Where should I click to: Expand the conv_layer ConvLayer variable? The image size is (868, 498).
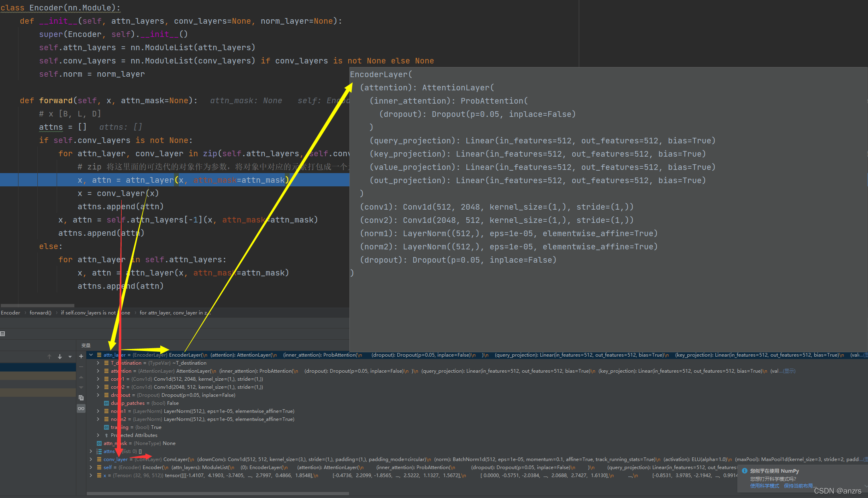coord(91,459)
